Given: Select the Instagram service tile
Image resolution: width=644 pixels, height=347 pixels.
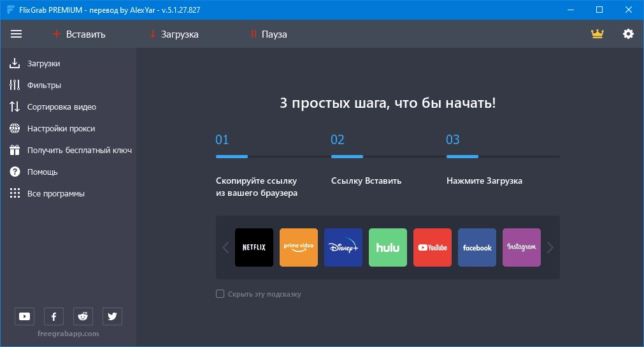Looking at the screenshot, I should pyautogui.click(x=522, y=247).
